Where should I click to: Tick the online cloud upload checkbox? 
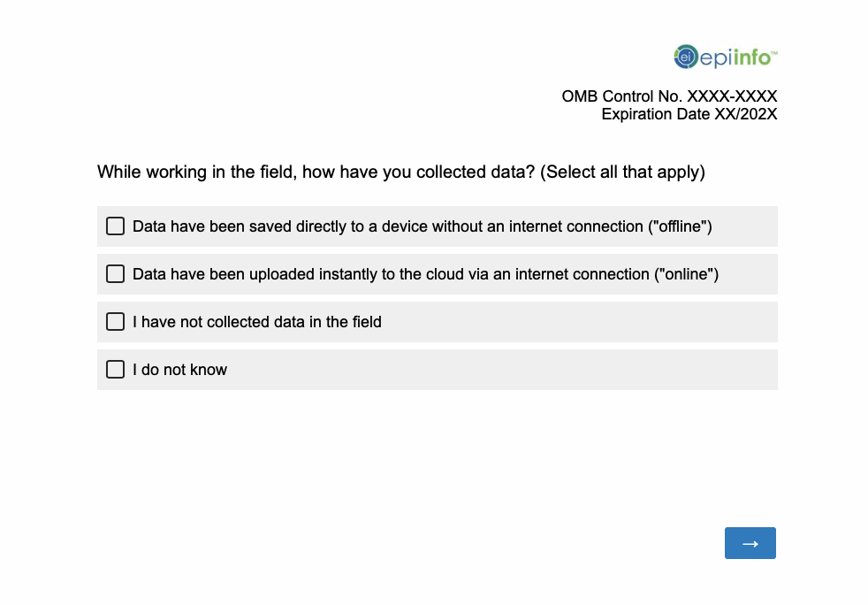[116, 274]
